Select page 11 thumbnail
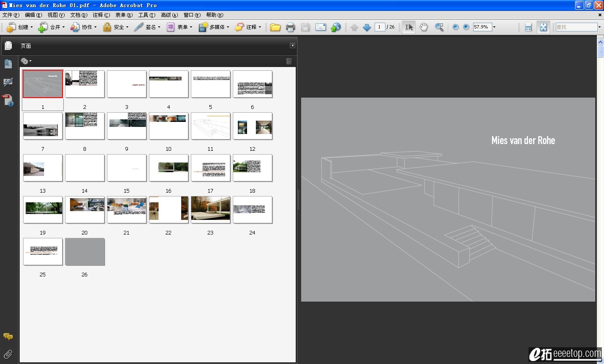Screen dimensions: 604x364 [x=211, y=126]
